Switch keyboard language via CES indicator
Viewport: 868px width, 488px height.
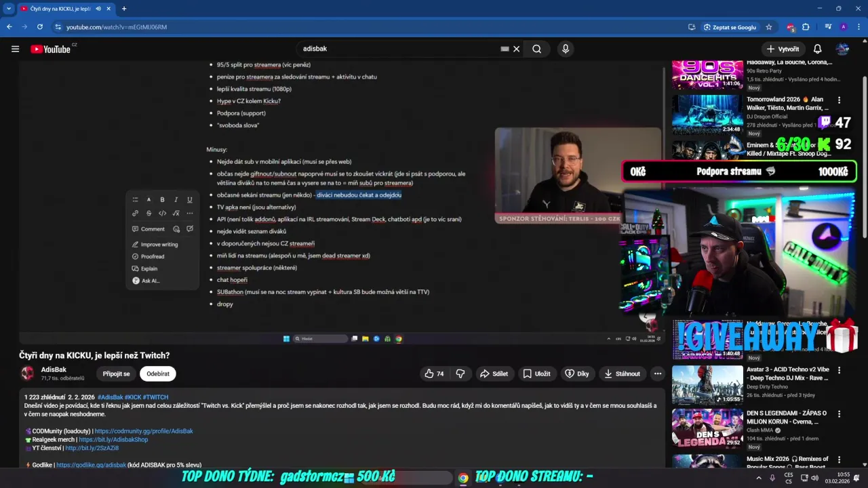789,478
